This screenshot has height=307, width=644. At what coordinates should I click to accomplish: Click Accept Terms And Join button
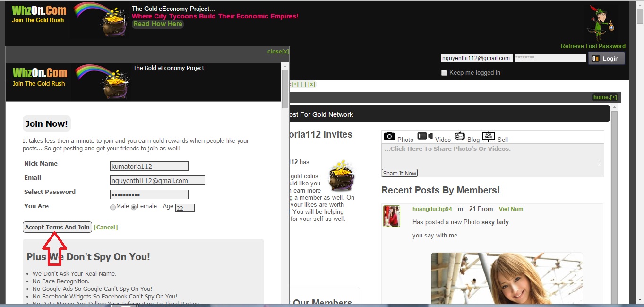(x=57, y=227)
